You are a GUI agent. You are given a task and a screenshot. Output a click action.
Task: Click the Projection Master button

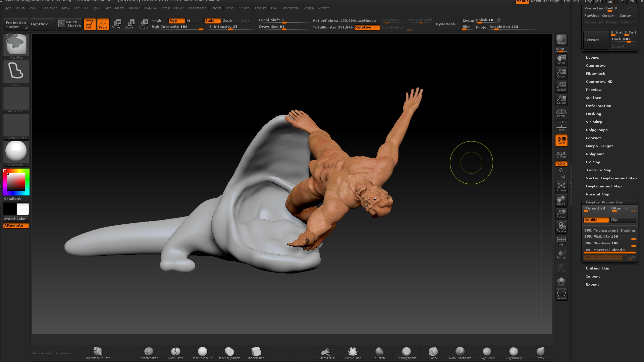point(16,24)
